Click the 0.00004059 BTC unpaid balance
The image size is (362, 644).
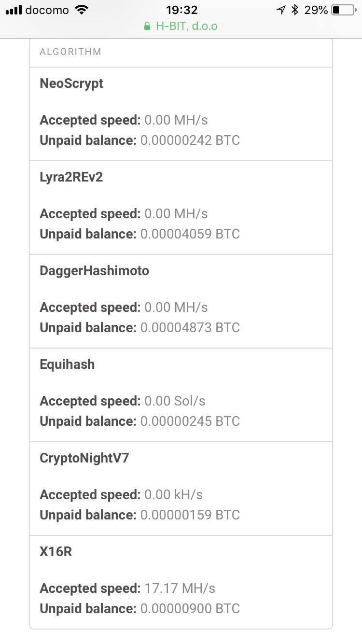tap(190, 234)
